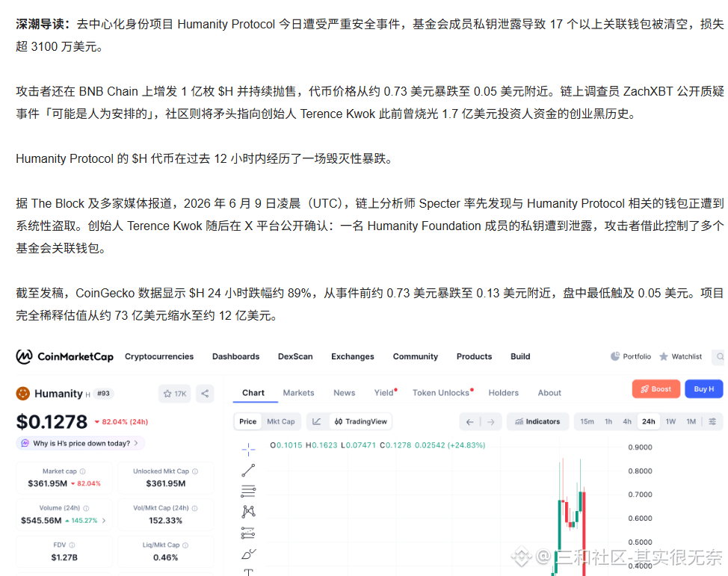This screenshot has width=728, height=576.
Task: Set chart interval to 15m
Action: pyautogui.click(x=587, y=421)
